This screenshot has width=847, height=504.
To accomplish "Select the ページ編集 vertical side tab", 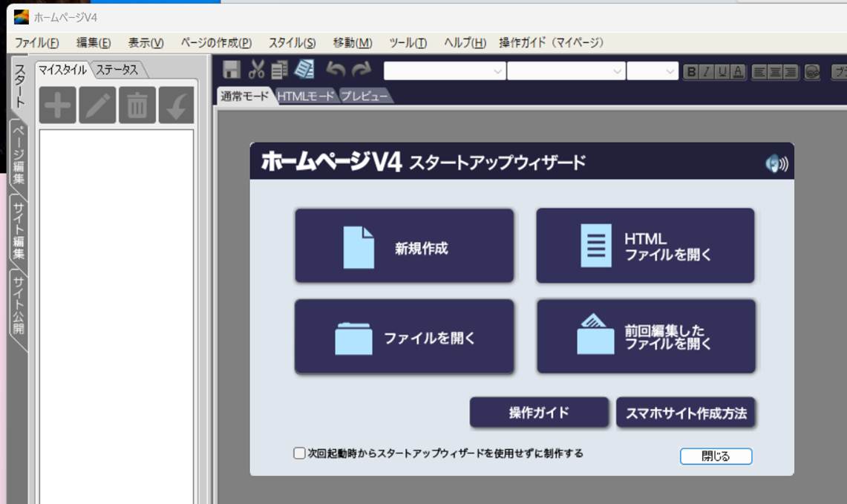I will [19, 155].
